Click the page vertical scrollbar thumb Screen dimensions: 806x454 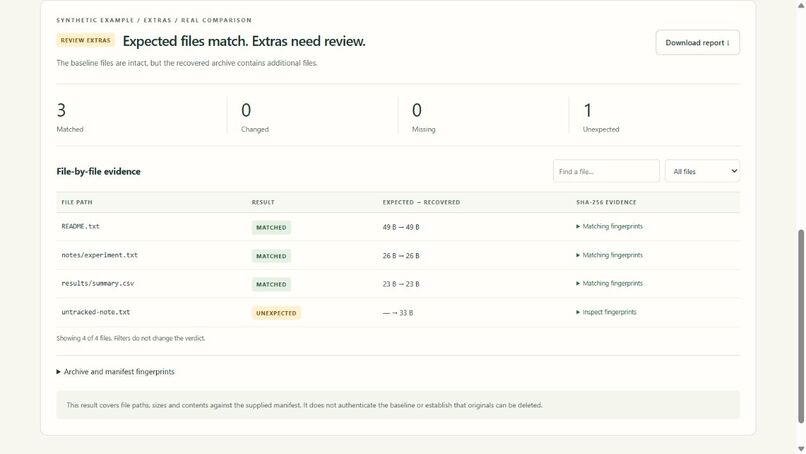point(801,326)
